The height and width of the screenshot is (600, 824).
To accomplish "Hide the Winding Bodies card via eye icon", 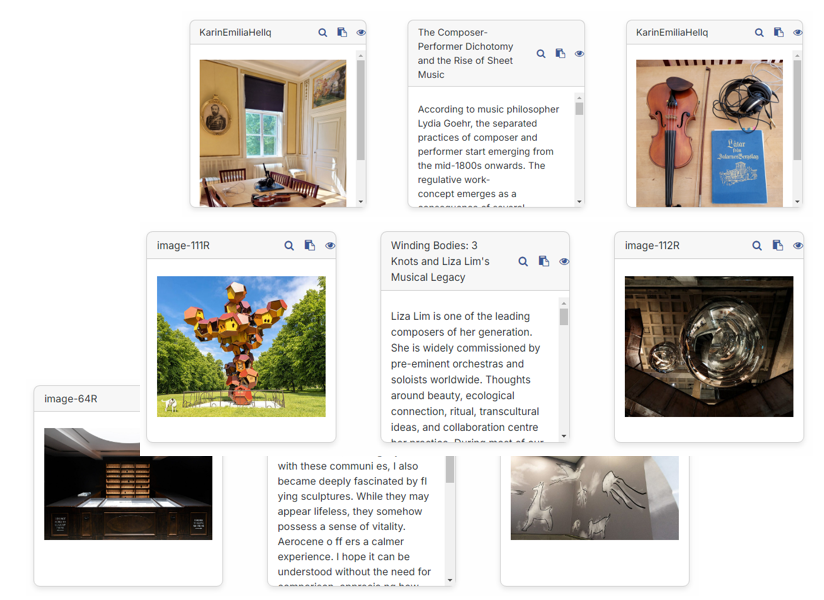I will pyautogui.click(x=564, y=262).
